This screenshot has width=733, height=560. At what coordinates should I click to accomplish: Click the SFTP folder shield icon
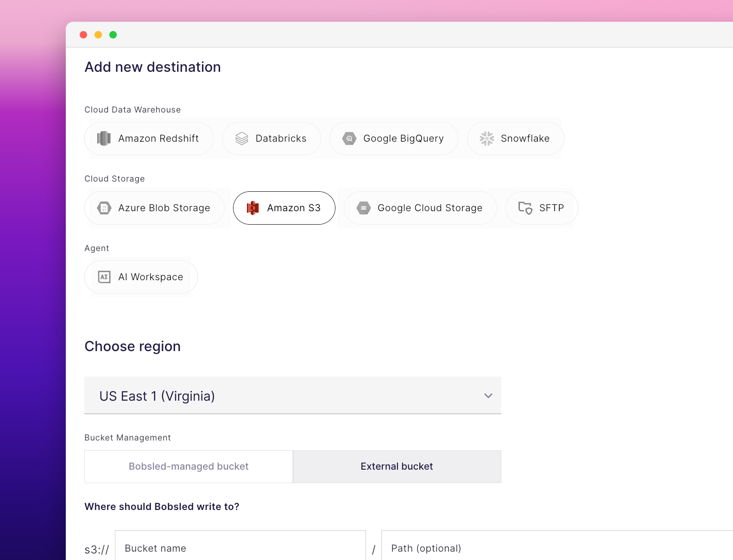point(525,208)
